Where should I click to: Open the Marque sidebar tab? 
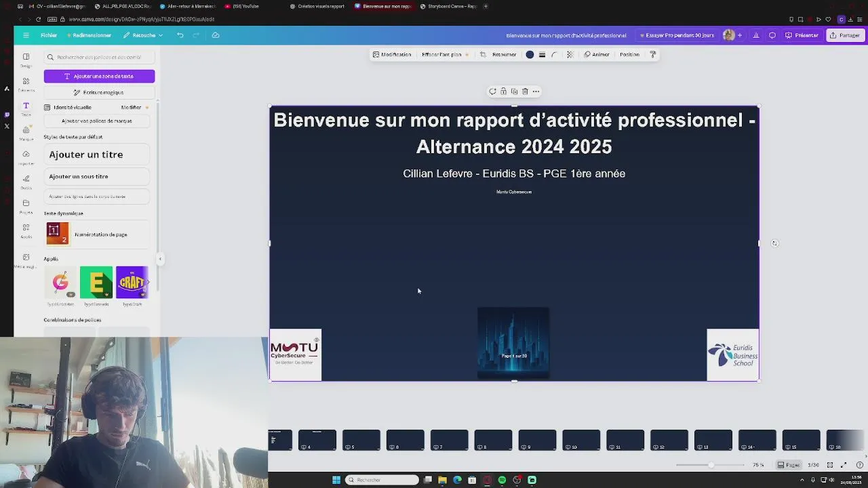(26, 133)
